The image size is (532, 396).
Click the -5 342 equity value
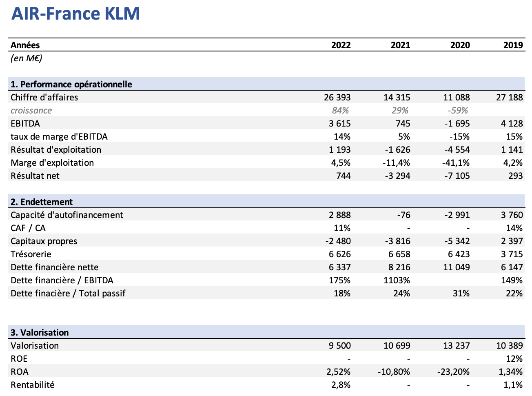click(457, 241)
